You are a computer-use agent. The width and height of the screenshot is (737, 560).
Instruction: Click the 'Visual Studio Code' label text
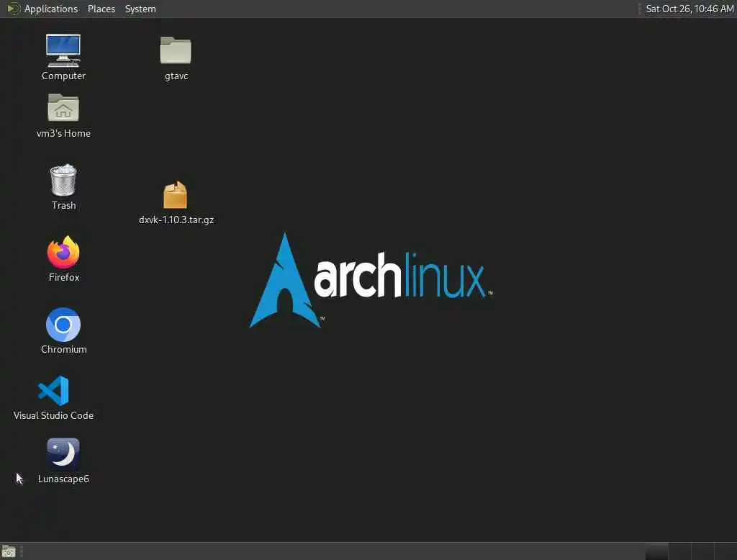pos(53,415)
